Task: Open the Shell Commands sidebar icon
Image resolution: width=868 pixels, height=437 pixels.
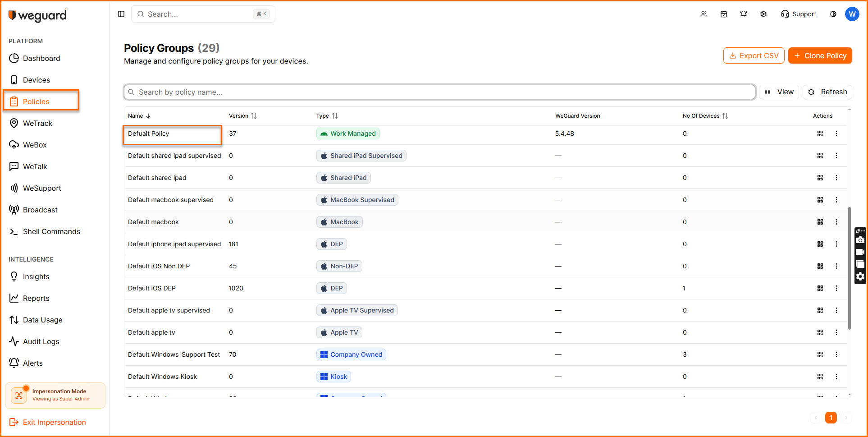Action: coord(14,231)
